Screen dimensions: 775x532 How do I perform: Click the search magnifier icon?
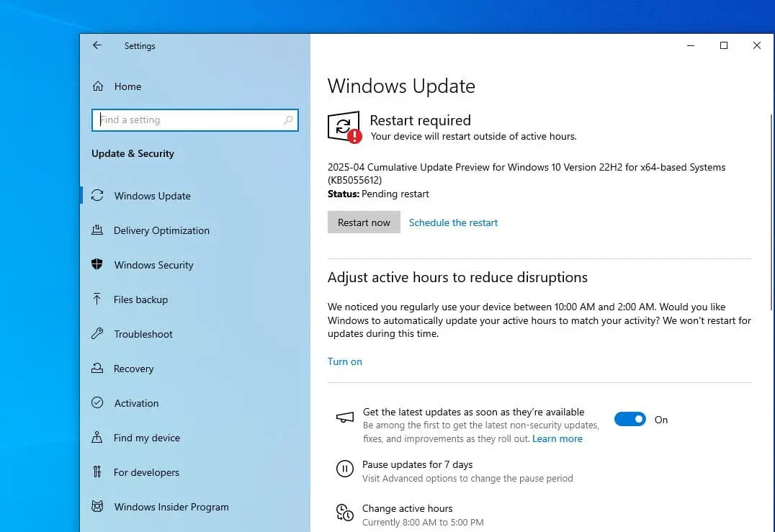pyautogui.click(x=288, y=120)
